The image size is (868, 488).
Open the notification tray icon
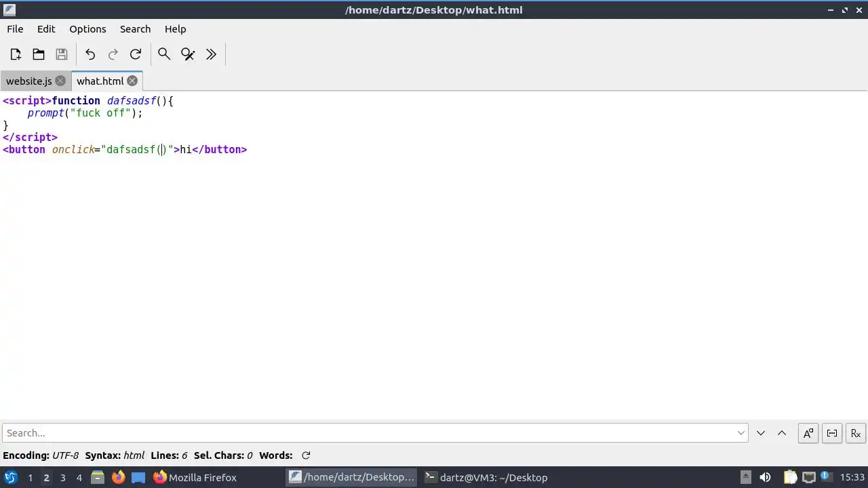(x=826, y=478)
